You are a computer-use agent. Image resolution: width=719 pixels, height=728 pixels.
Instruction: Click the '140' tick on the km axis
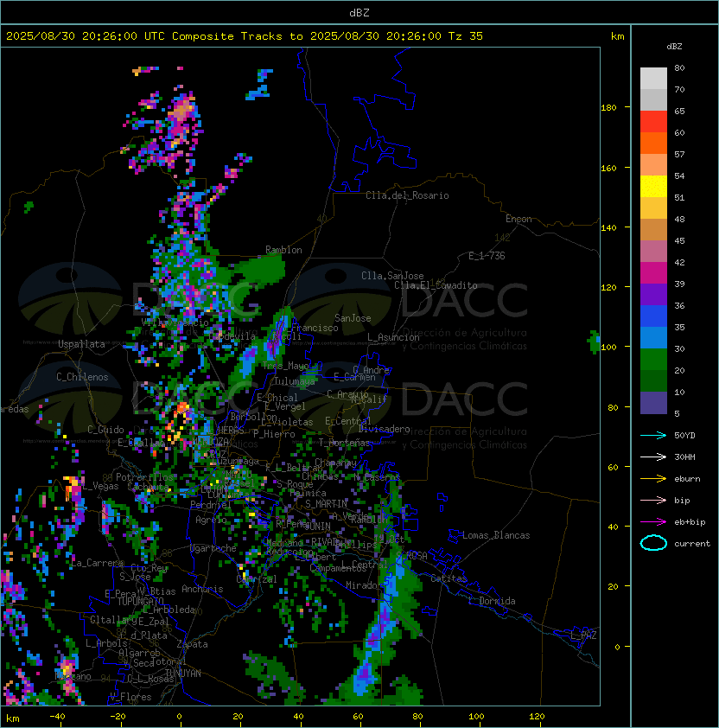[608, 228]
